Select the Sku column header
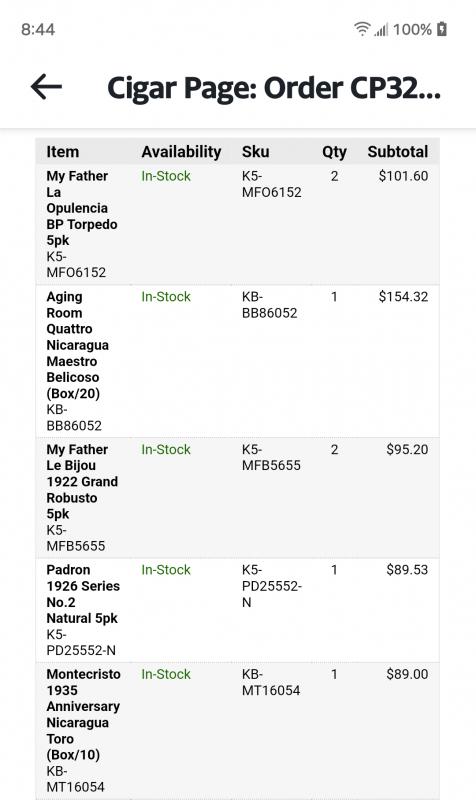 point(255,152)
